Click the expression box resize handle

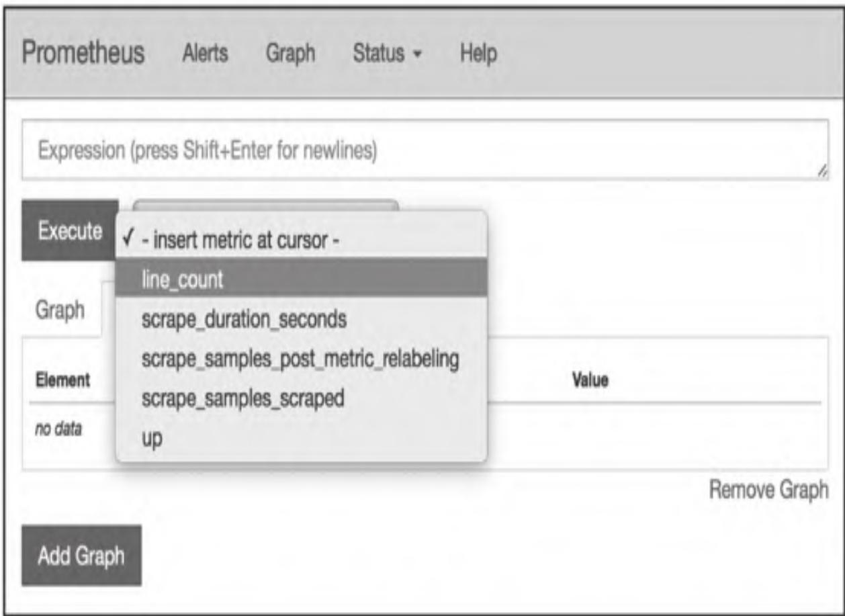point(822,173)
